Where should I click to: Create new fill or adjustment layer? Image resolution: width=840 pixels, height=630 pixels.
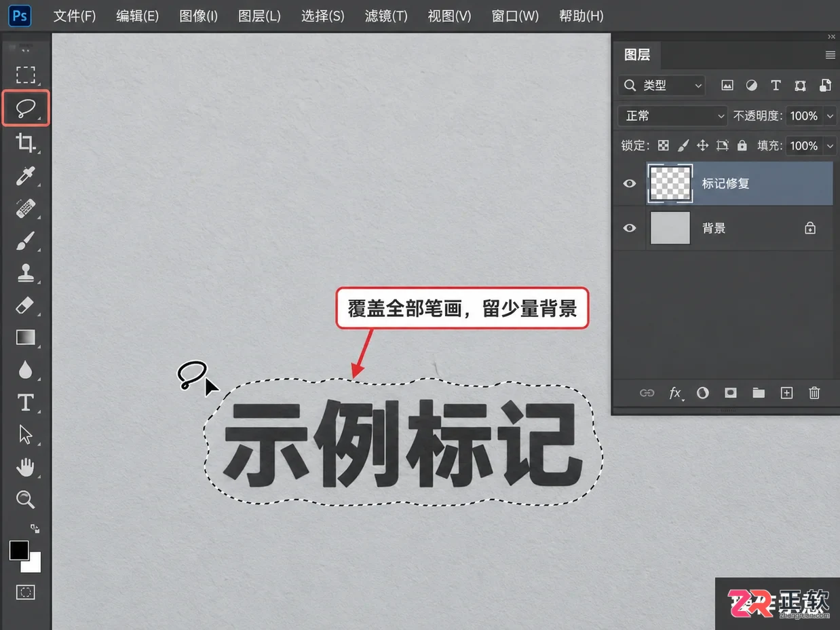[x=702, y=392]
